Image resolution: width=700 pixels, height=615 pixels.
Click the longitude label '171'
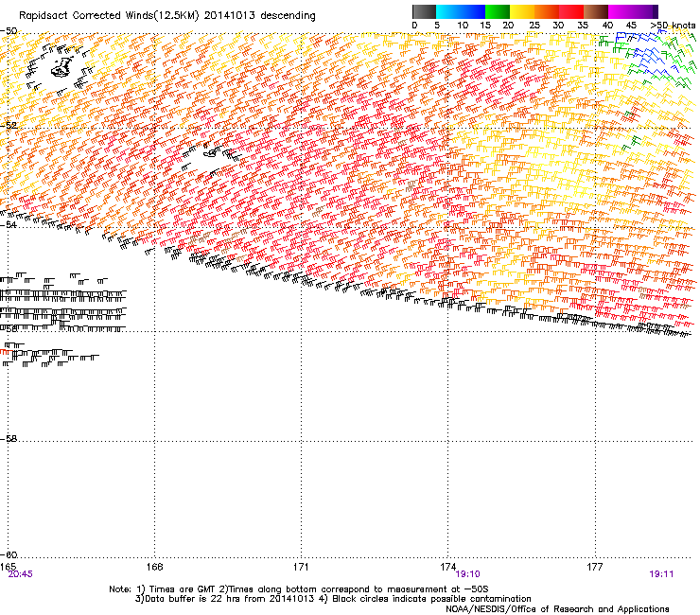click(301, 567)
